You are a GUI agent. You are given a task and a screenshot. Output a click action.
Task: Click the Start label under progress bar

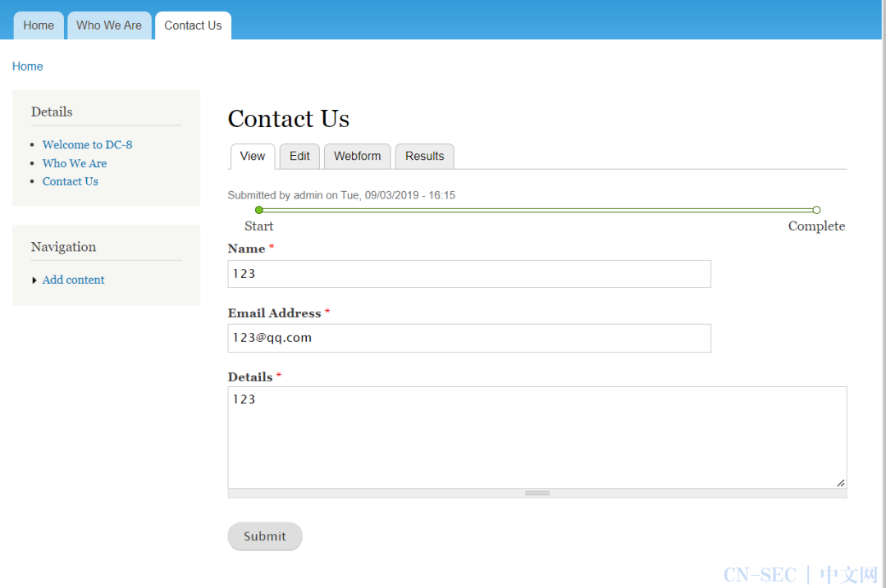pyautogui.click(x=258, y=226)
